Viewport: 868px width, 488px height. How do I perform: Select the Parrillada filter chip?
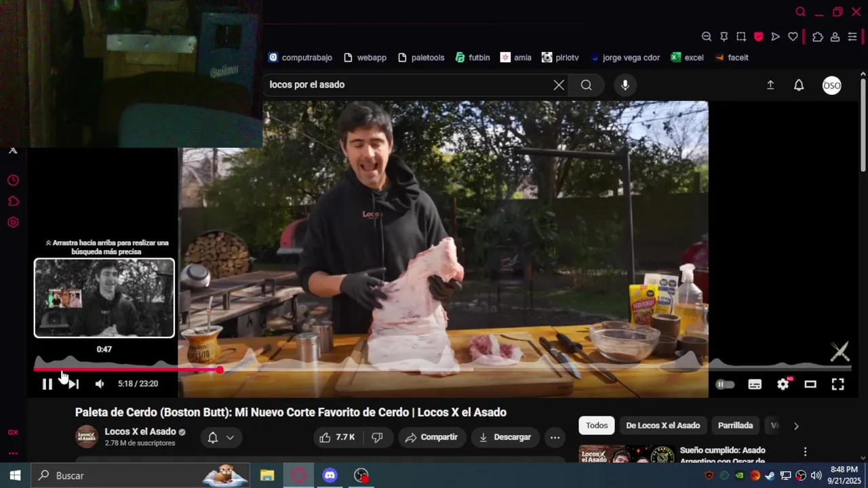coord(735,426)
